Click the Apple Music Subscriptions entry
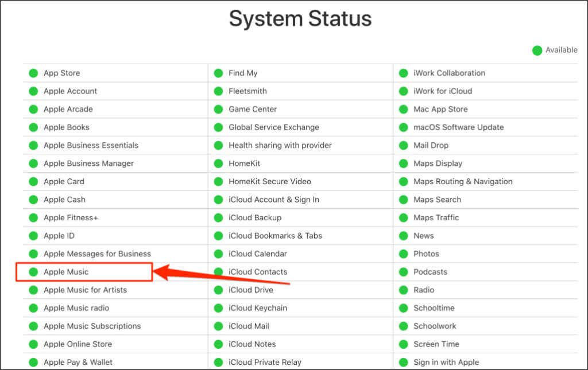This screenshot has width=588, height=370. [92, 326]
